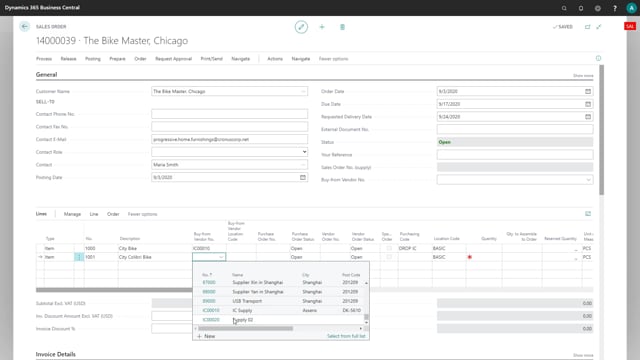640x360 pixels.
Task: Click Invoice Discount % field
Action: pyautogui.click(x=172, y=329)
